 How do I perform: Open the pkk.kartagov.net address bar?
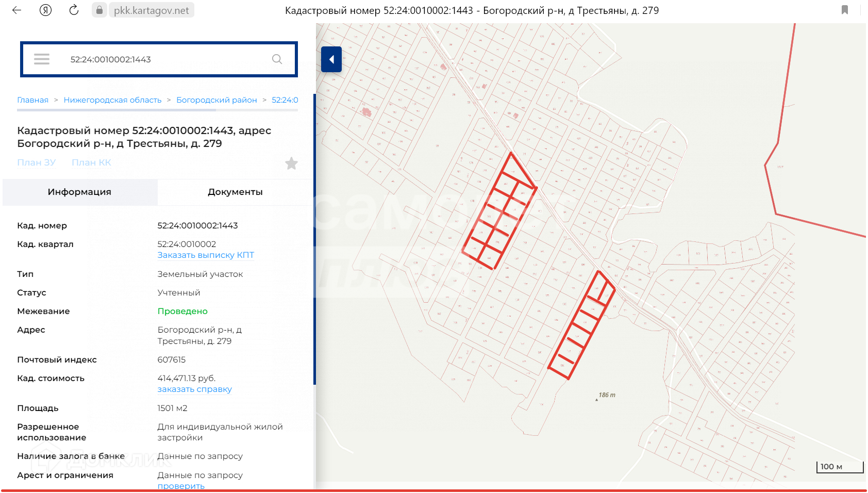tap(152, 10)
